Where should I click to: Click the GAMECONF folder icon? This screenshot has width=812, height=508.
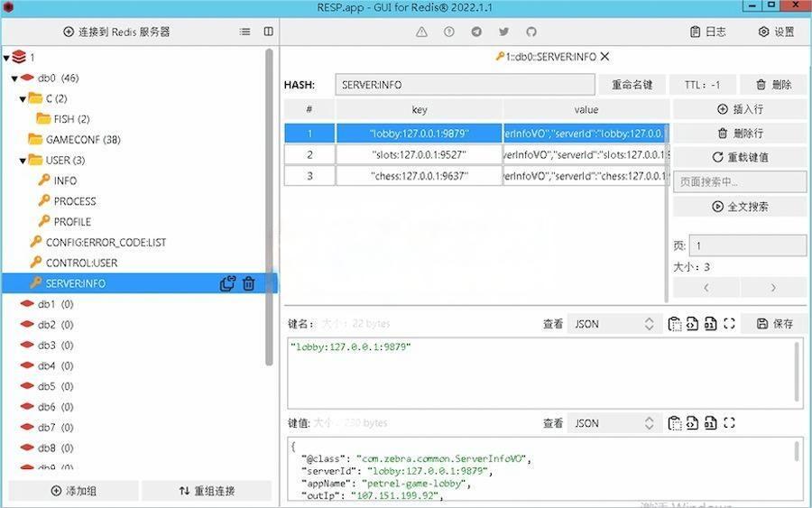(35, 139)
